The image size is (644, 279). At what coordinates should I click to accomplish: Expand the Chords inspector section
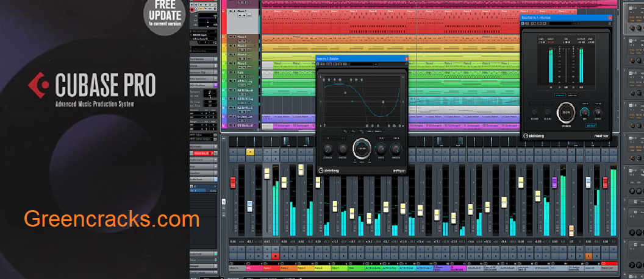coord(203,66)
